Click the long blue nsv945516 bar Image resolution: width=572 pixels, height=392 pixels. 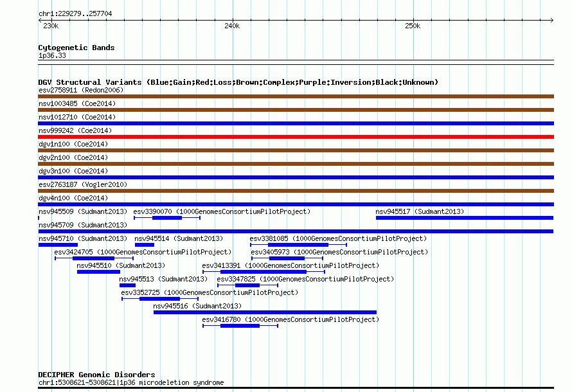(265, 312)
